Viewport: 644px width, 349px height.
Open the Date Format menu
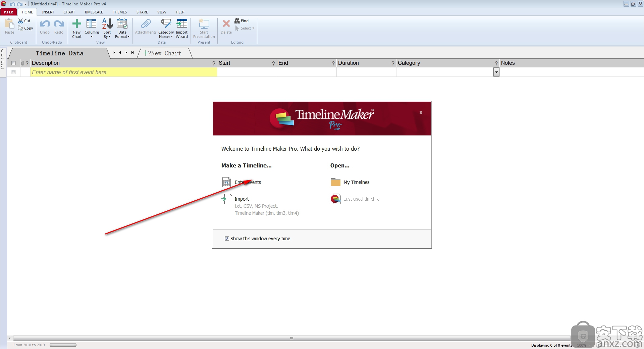(x=122, y=29)
